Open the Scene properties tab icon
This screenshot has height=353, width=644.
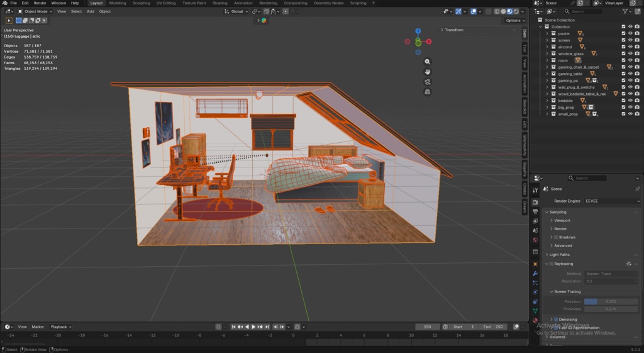point(535,230)
